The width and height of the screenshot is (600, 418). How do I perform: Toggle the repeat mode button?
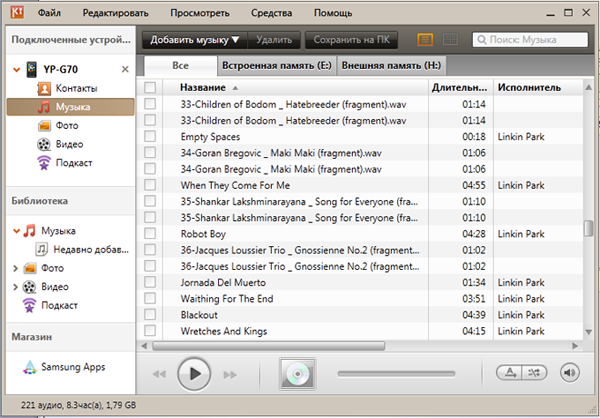click(509, 372)
